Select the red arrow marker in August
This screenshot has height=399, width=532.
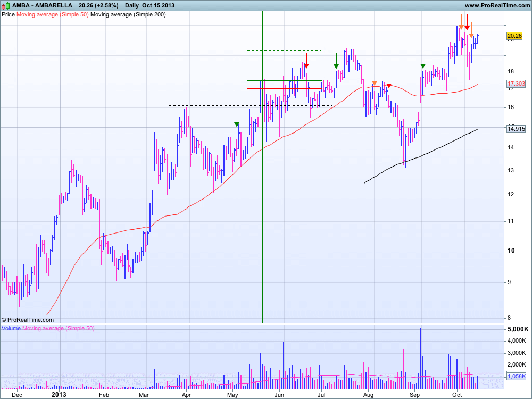point(389,80)
